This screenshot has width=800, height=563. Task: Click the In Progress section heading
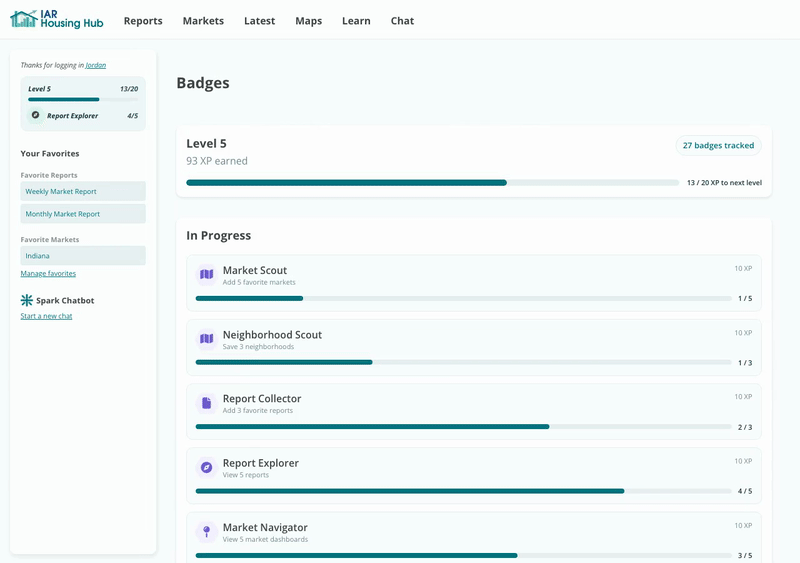pyautogui.click(x=218, y=235)
